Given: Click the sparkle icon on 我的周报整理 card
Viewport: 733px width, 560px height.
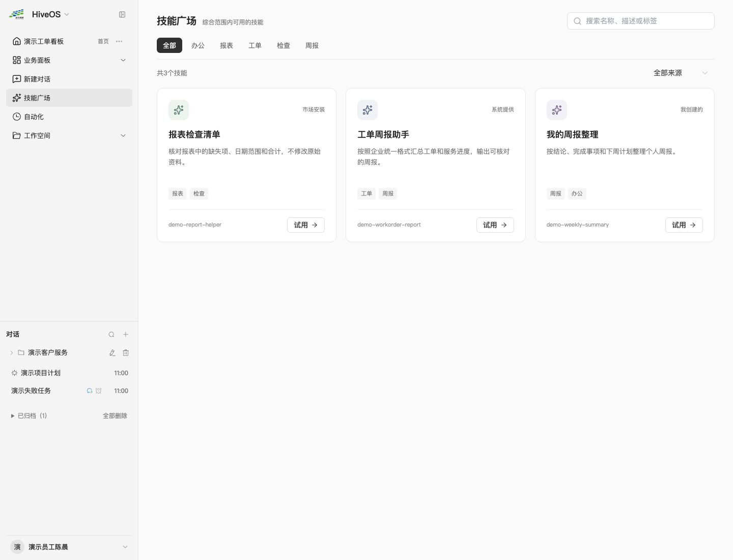Looking at the screenshot, I should pos(557,110).
